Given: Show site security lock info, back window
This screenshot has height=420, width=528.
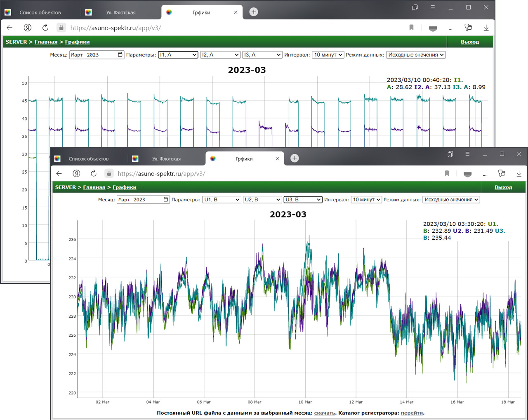Looking at the screenshot, I should click(x=61, y=28).
